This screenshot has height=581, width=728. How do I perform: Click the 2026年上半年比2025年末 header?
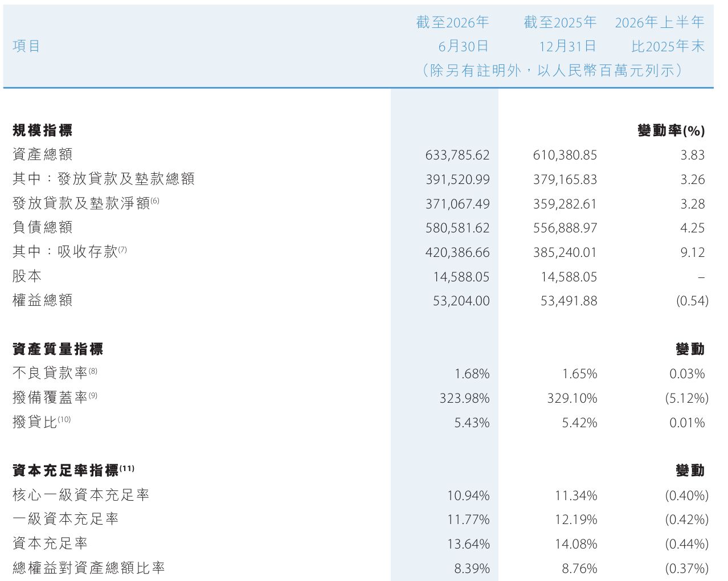660,34
